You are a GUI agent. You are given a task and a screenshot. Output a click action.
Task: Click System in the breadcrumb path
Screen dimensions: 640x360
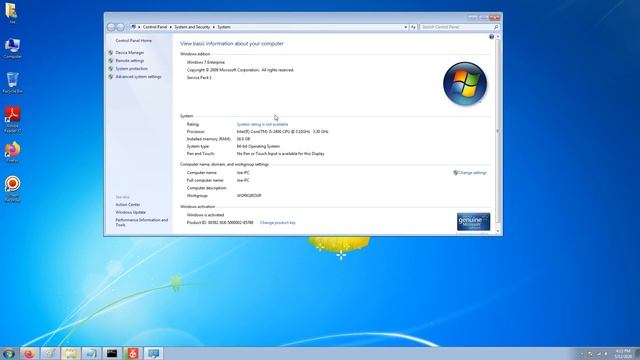coord(224,27)
